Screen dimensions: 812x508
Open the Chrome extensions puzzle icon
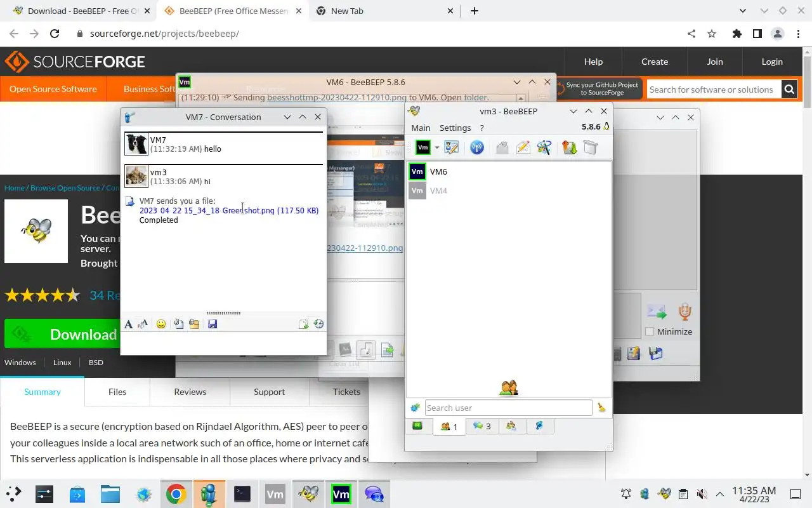(x=737, y=34)
